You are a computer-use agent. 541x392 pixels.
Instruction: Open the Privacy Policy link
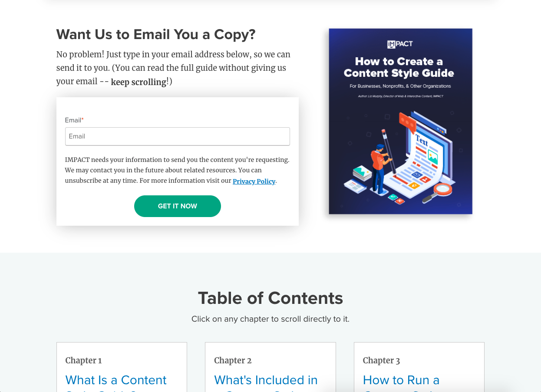click(x=254, y=181)
